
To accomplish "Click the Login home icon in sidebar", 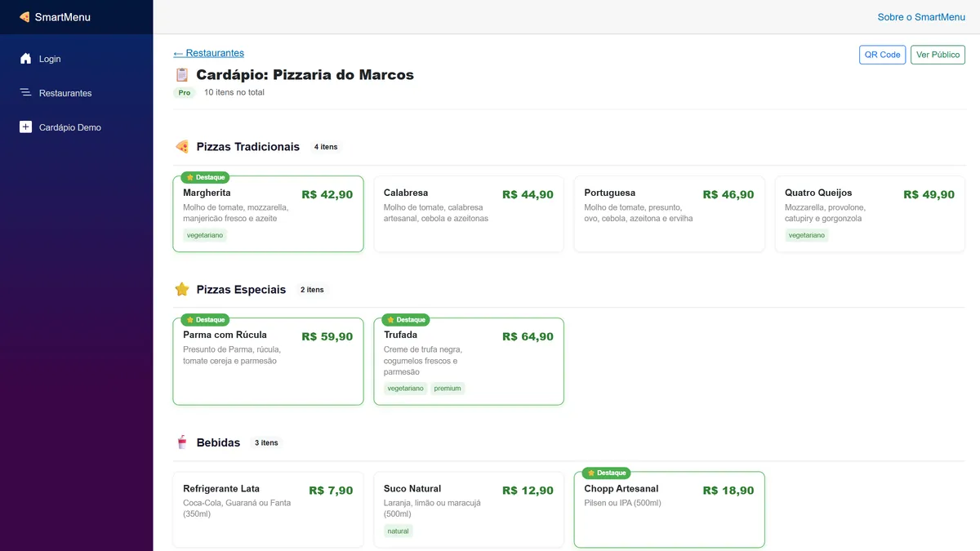I will (25, 59).
